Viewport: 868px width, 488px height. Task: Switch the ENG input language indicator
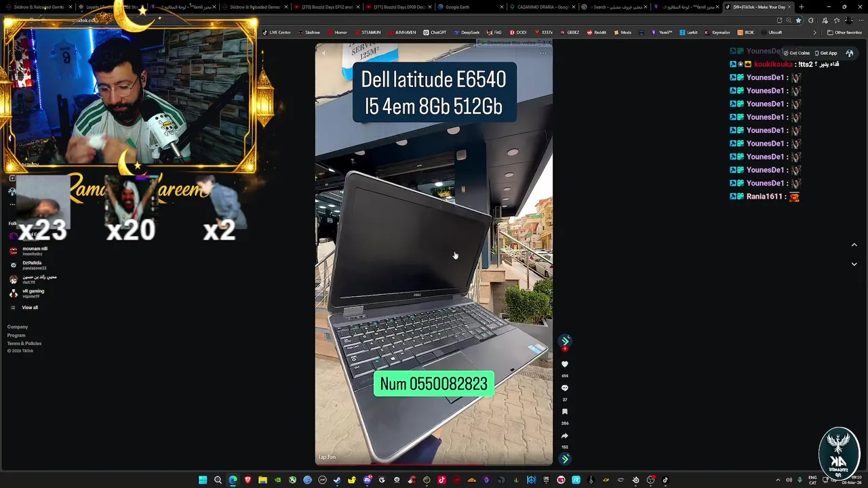(x=812, y=480)
